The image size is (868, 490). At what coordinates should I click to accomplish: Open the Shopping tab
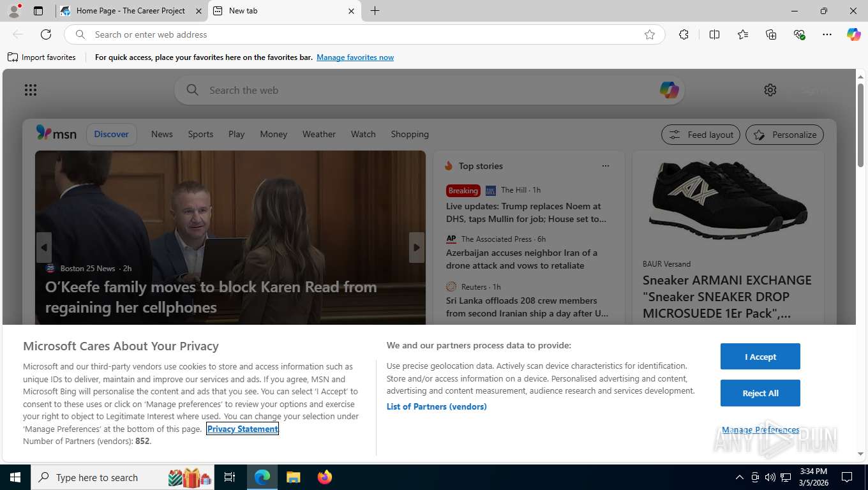(x=410, y=134)
